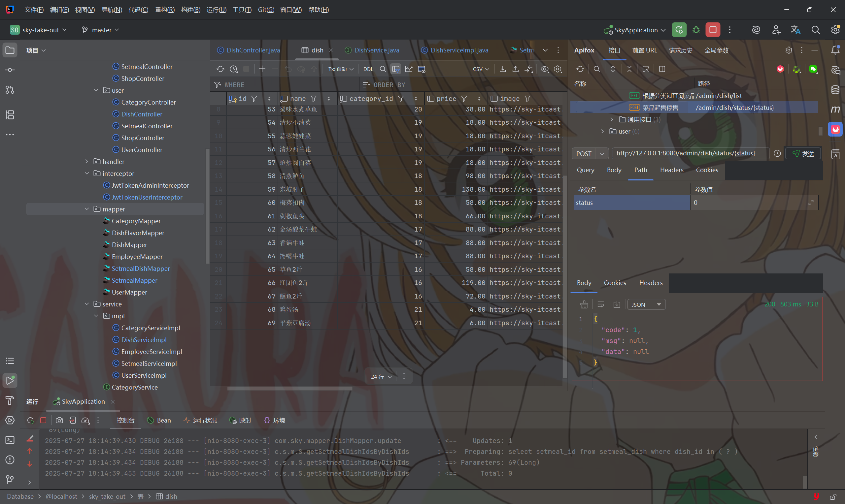
Task: Reload the dish table data
Action: point(220,69)
